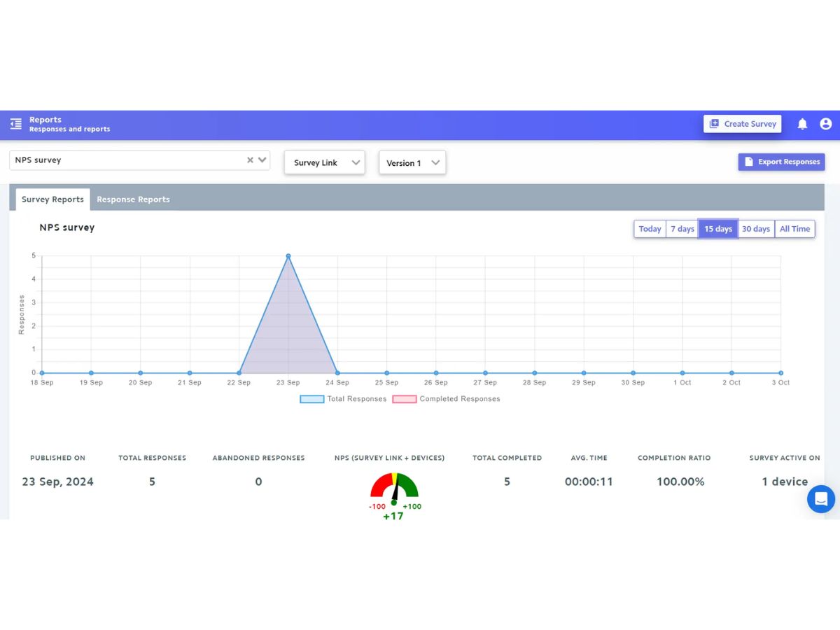This screenshot has height=630, width=840.
Task: Click the 24 Sep data point
Action: tap(337, 373)
